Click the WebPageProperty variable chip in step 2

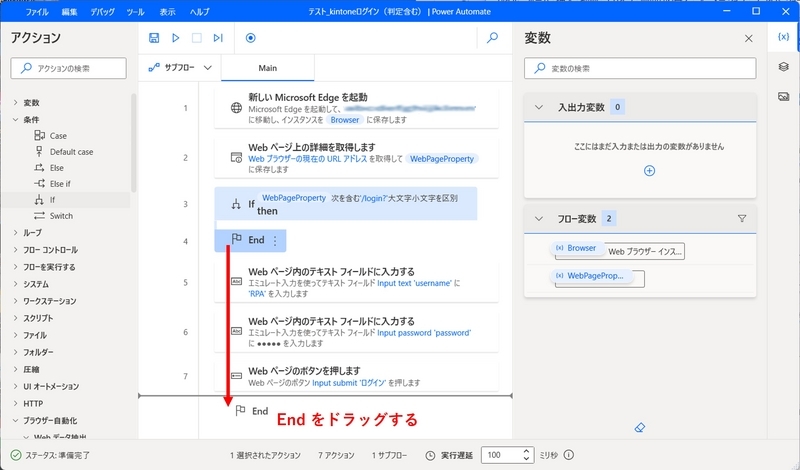(442, 159)
